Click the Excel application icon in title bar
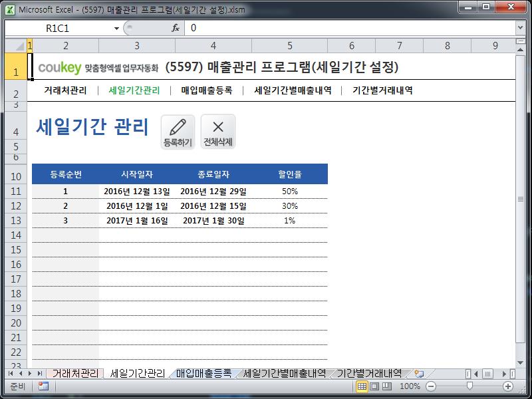This screenshot has width=532, height=399. [10, 9]
